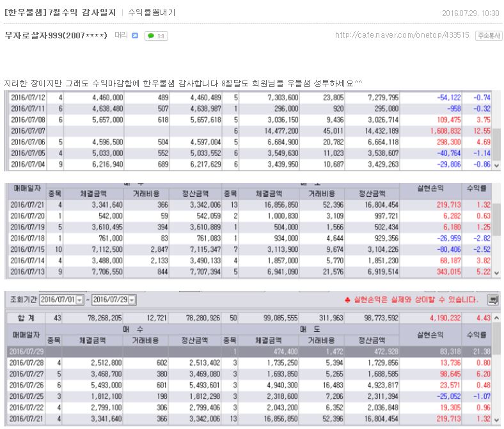Open the cafe.naver.com/onetop/433515 link
The image size is (504, 429).
pos(402,35)
